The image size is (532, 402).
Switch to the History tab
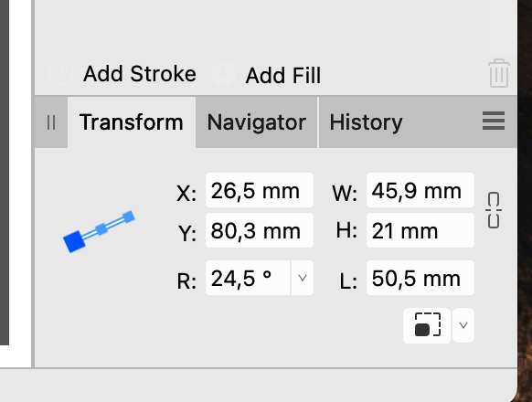tap(366, 122)
